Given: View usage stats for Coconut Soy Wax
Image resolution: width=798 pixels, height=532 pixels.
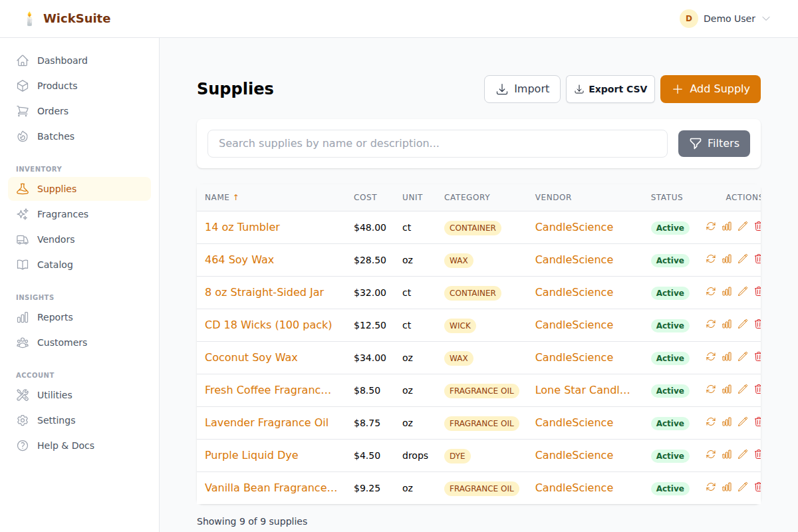Looking at the screenshot, I should [x=727, y=357].
